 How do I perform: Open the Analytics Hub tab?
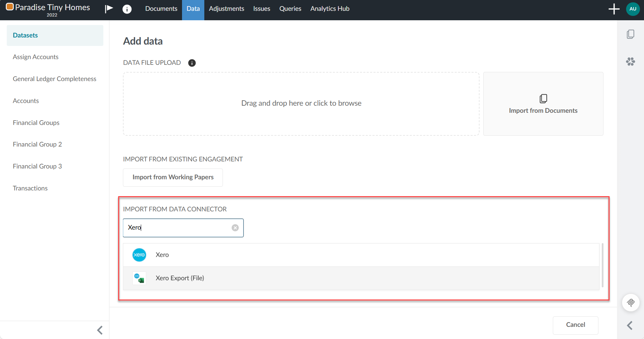330,8
